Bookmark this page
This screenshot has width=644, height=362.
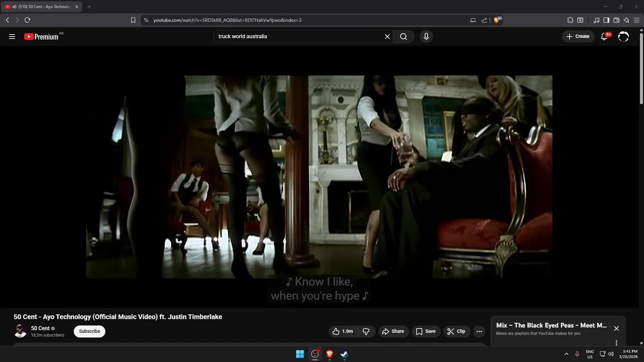click(x=133, y=20)
